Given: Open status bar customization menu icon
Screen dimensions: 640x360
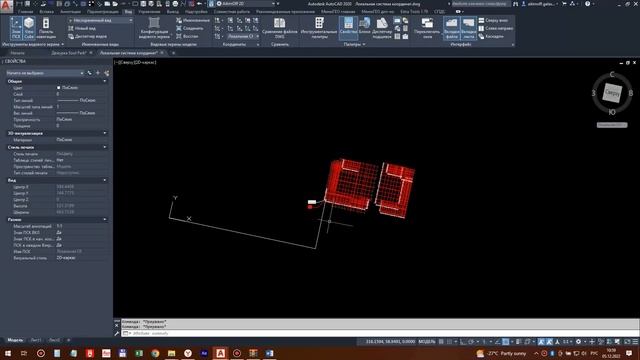Looking at the screenshot, I should point(635,342).
